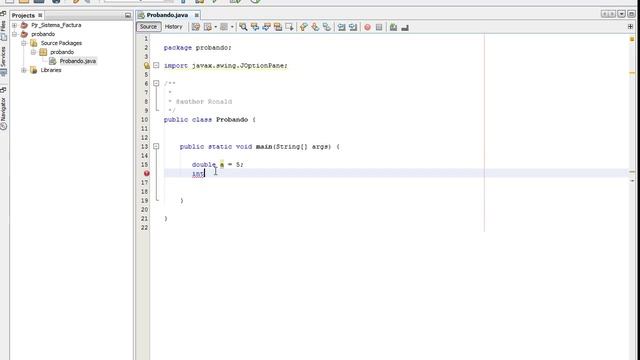Click the Shift Line Right icon
The image size is (640, 360).
pos(353,27)
